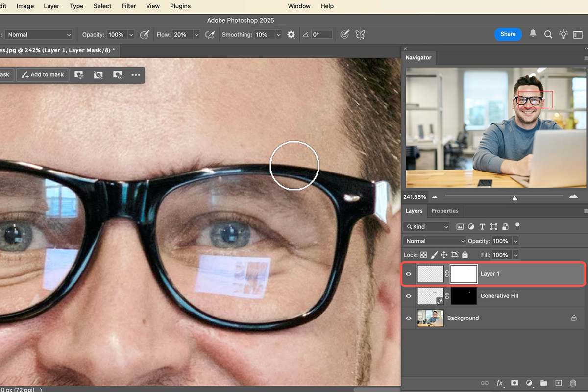This screenshot has height=392, width=588.
Task: Open the fx layer style icon
Action: coord(500,383)
